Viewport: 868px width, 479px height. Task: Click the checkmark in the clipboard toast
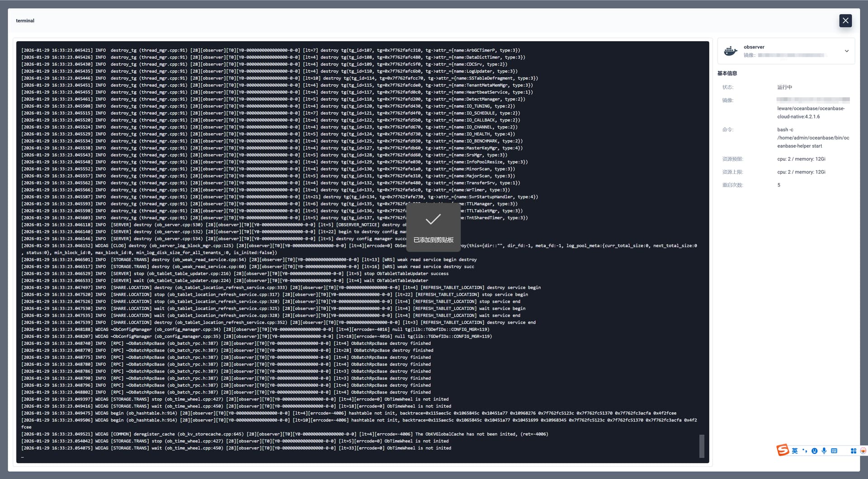tap(433, 220)
